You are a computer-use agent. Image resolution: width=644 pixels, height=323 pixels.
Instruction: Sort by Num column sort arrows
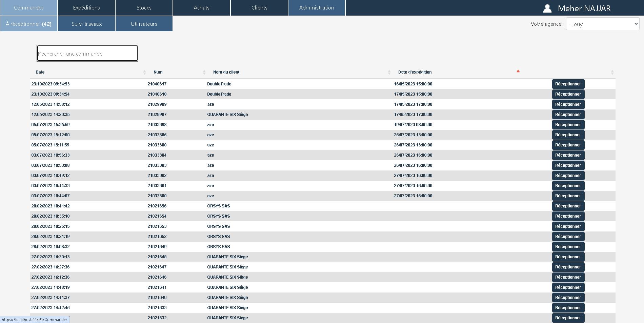204,72
